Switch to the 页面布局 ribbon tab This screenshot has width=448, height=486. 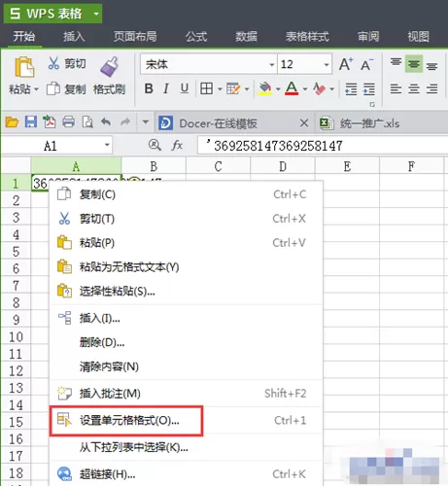(135, 36)
